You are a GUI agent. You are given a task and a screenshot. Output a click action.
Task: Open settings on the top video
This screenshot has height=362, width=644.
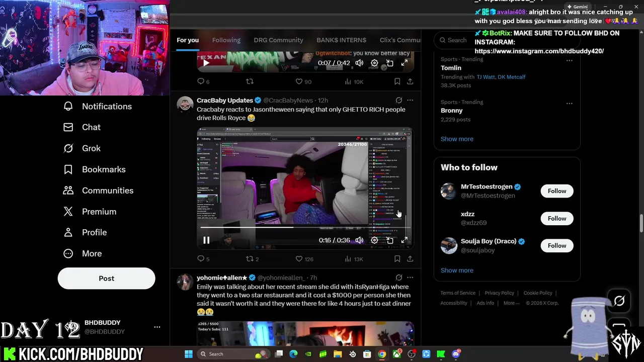(374, 63)
